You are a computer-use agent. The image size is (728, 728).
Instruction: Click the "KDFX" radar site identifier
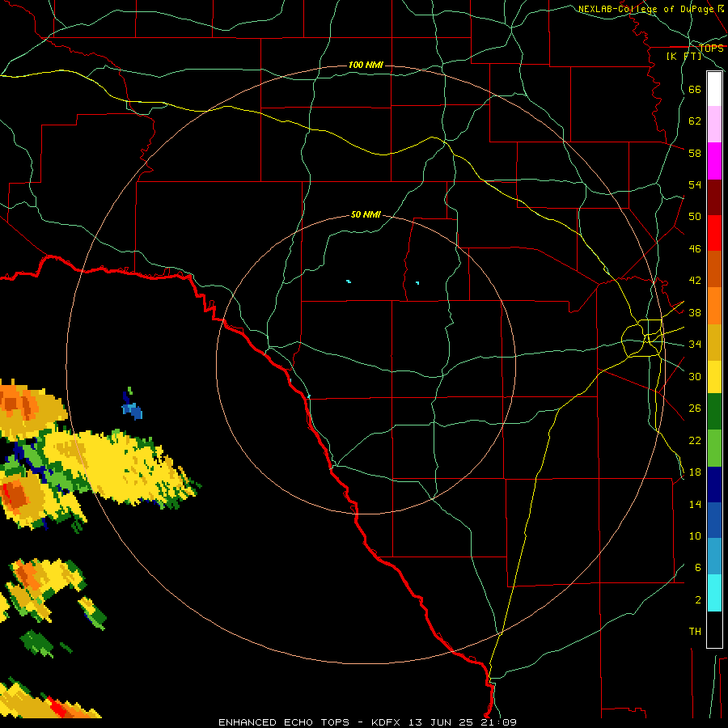(387, 722)
